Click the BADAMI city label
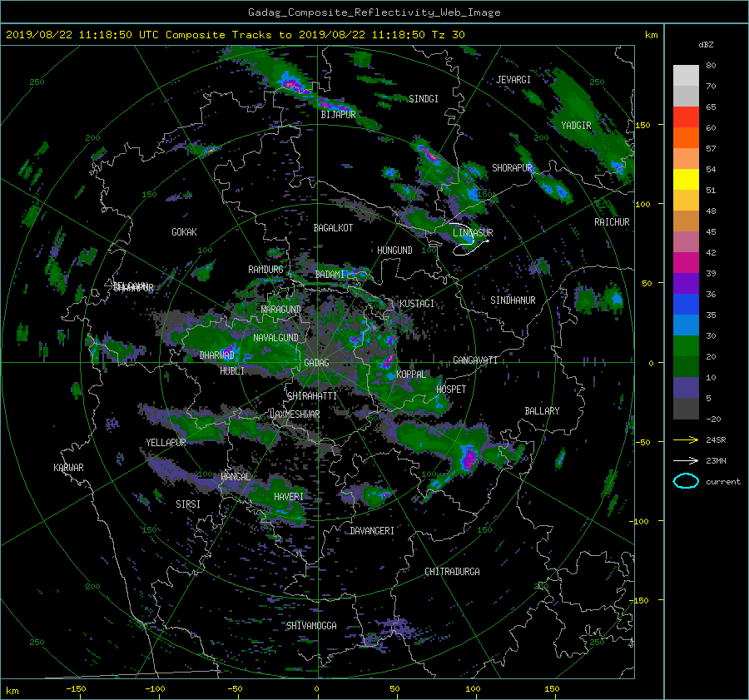The image size is (749, 700). coord(330,275)
